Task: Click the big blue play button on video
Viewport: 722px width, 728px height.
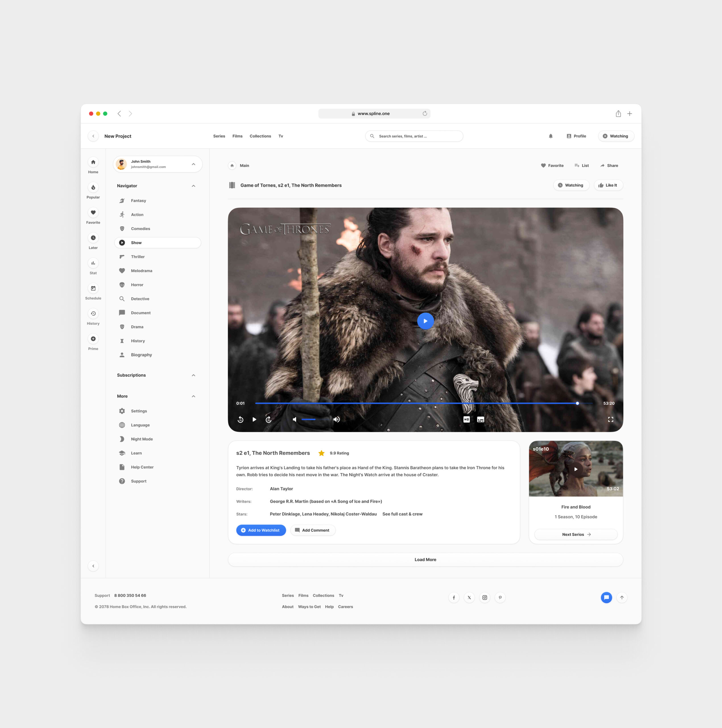Action: pos(425,321)
